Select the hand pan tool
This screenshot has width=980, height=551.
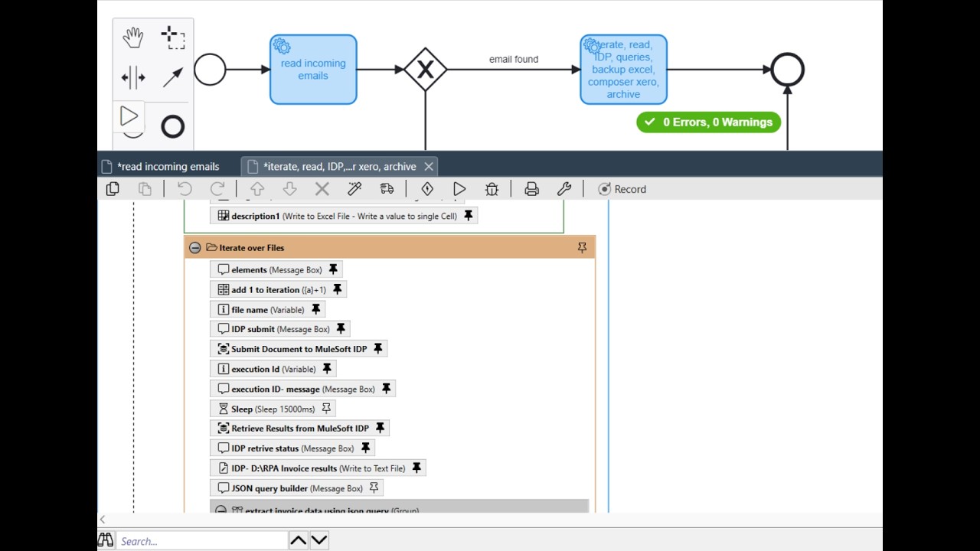[133, 37]
